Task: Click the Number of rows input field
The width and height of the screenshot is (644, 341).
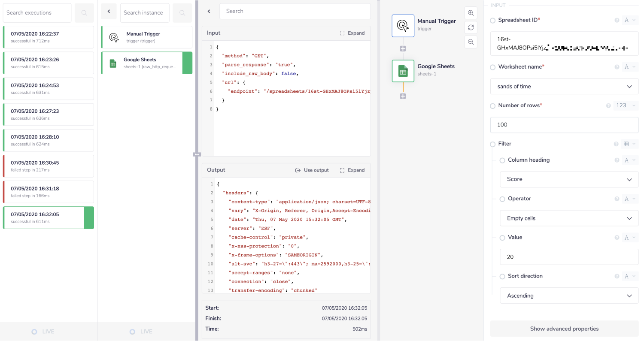Action: (x=564, y=125)
